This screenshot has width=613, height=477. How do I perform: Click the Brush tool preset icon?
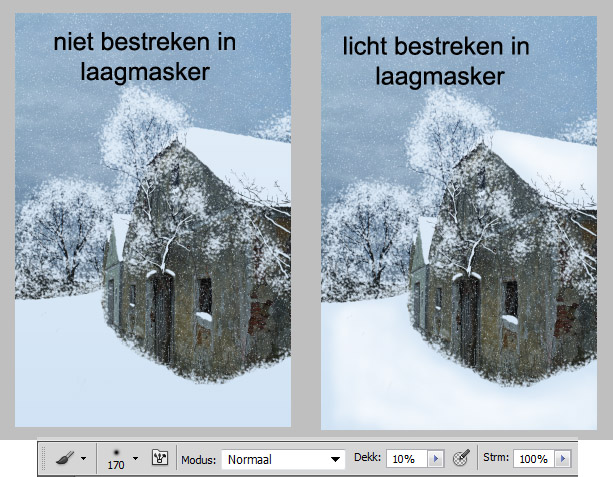[x=65, y=458]
